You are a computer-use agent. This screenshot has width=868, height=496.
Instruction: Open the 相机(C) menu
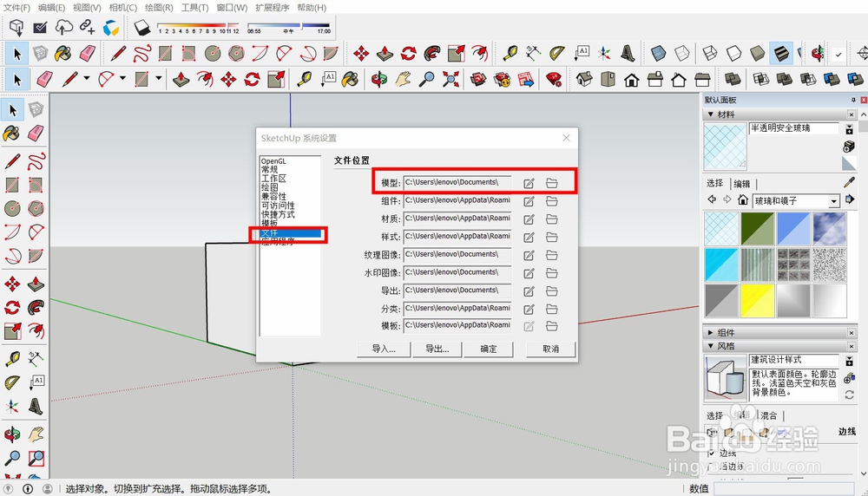tap(123, 8)
